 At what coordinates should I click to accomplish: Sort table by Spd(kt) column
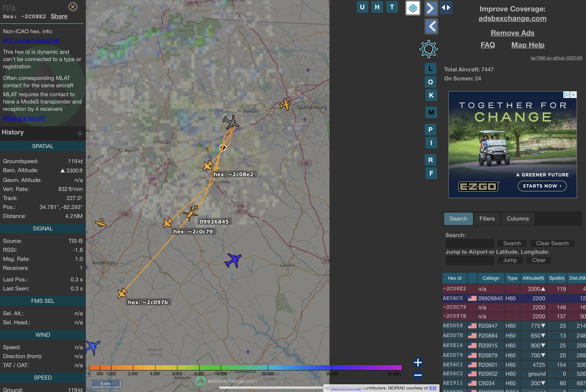[556, 278]
